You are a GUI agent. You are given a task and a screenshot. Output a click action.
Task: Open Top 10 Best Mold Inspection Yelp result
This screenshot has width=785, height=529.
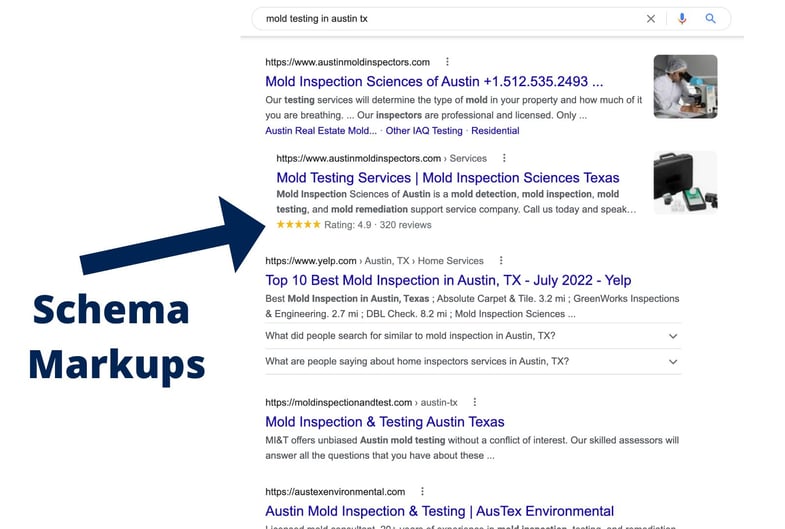pos(448,280)
